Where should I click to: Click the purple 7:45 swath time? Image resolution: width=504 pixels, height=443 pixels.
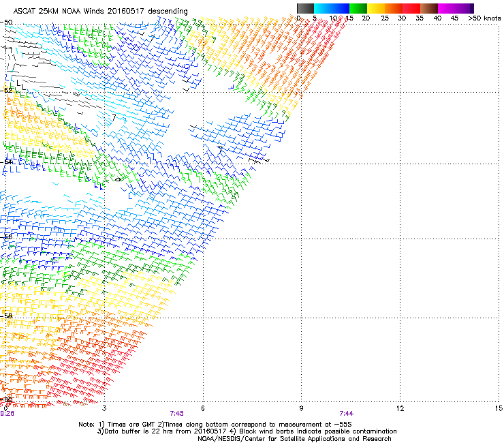coord(177,414)
